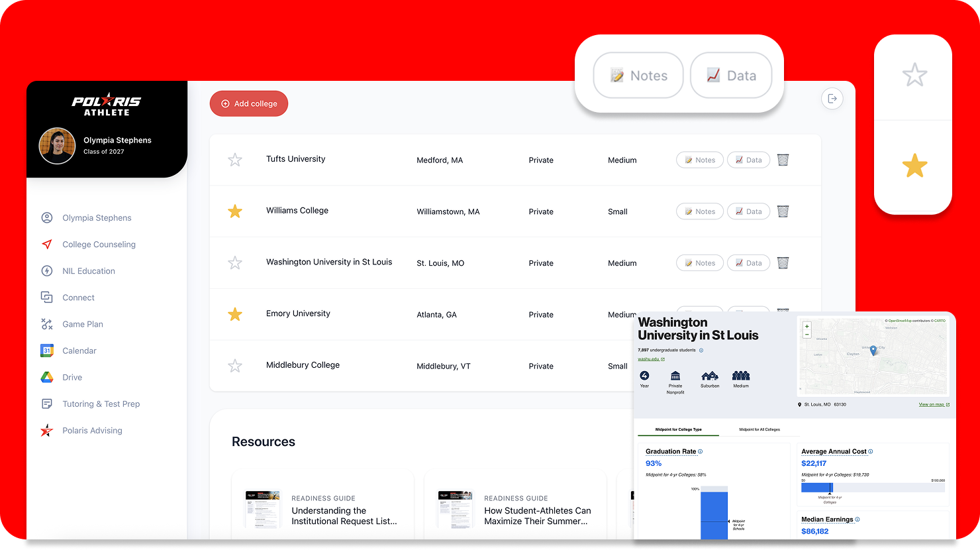Click the Williams College trash icon
This screenshot has height=550, width=980.
[783, 211]
